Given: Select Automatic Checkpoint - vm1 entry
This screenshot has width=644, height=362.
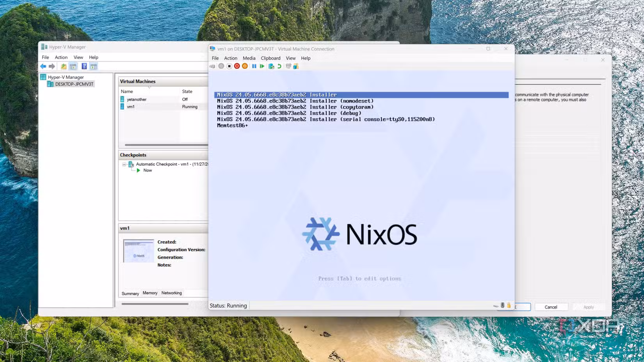Looking at the screenshot, I should (x=172, y=164).
